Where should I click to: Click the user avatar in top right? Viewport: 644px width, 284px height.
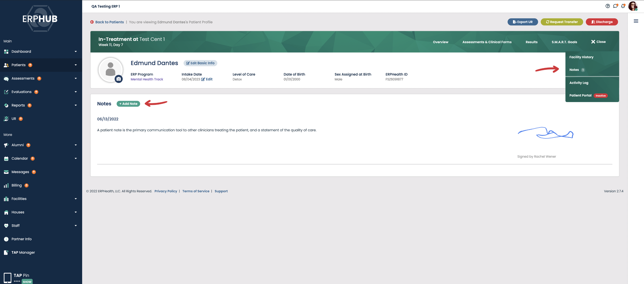coord(633,6)
